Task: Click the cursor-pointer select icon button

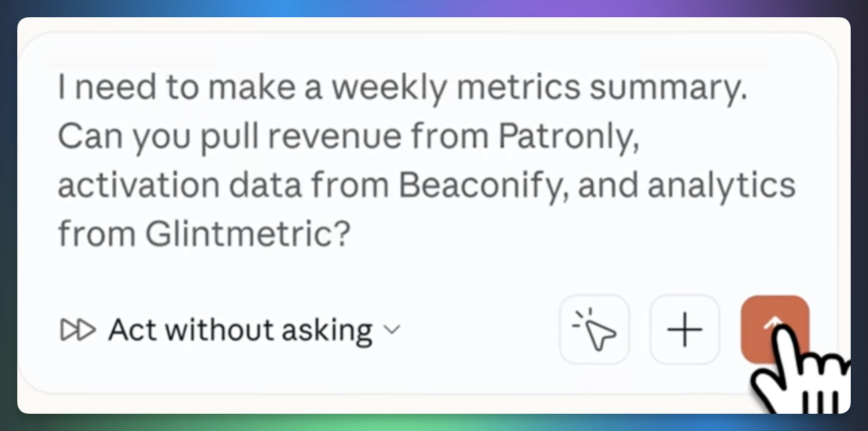Action: 594,330
